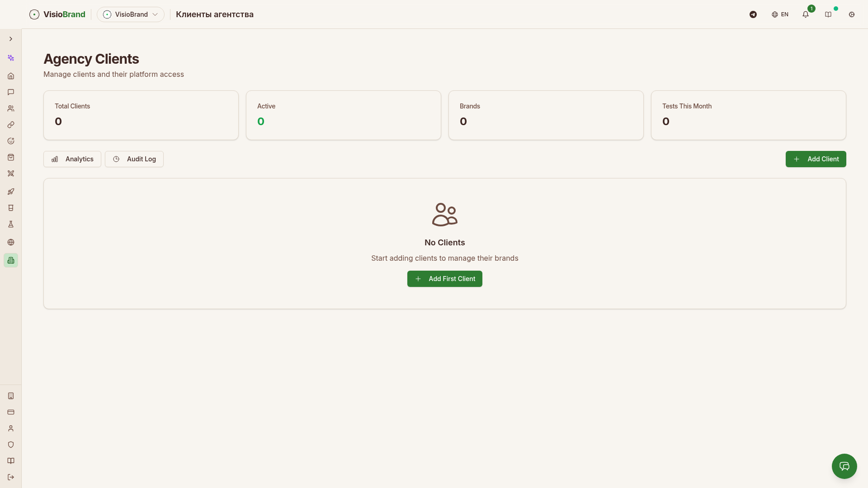
Task: Open the rocket icon in sidebar
Action: tap(11, 192)
